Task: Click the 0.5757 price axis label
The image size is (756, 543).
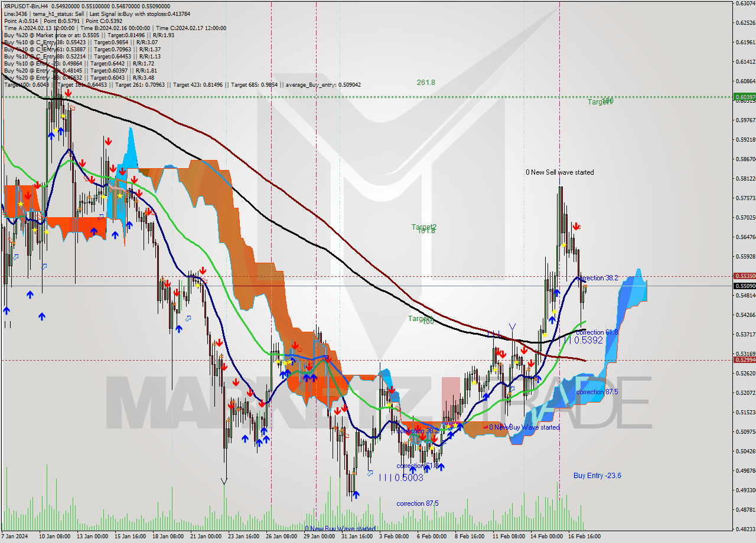Action: coord(745,198)
